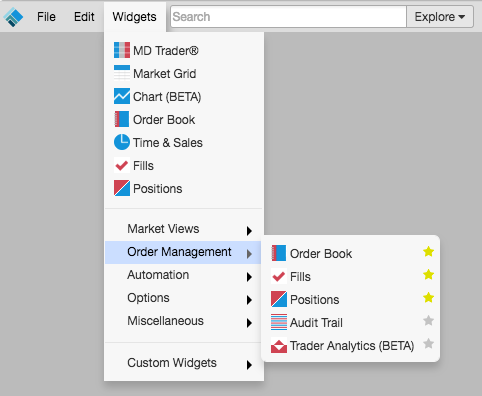Click the MD Trader icon in Widgets menu
Screen dimensions: 482x396
point(122,50)
